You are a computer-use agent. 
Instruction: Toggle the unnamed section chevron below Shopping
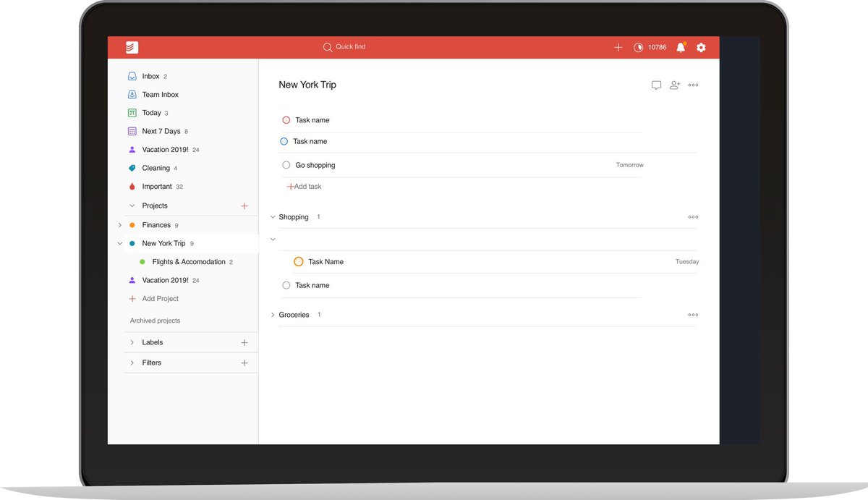(x=273, y=239)
